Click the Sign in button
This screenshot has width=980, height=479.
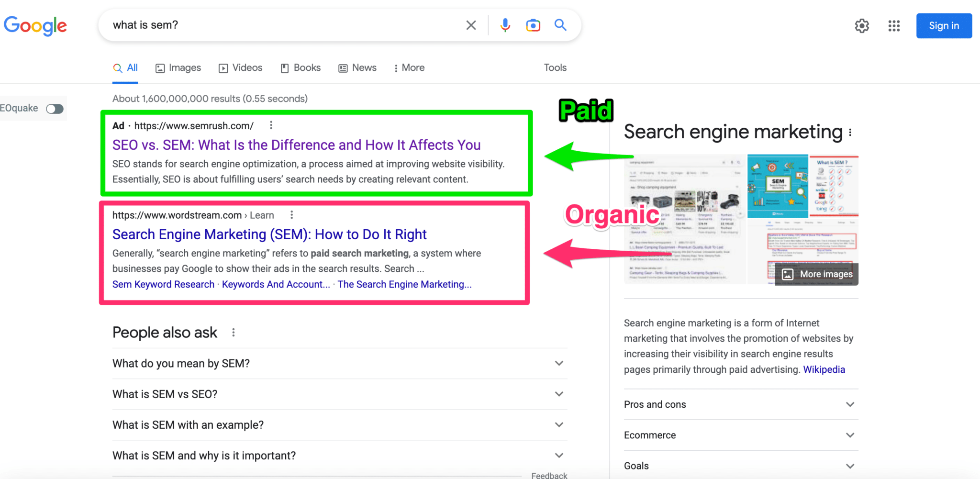pos(943,26)
